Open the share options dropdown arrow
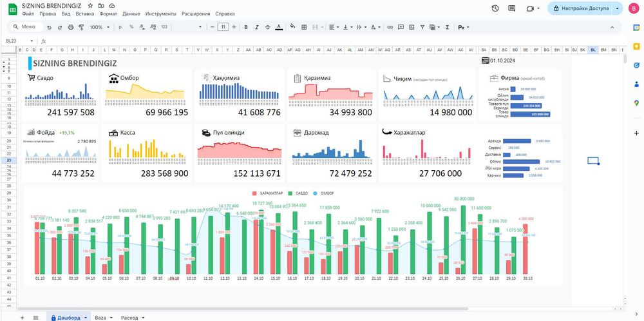This screenshot has width=644, height=321. pyautogui.click(x=618, y=8)
